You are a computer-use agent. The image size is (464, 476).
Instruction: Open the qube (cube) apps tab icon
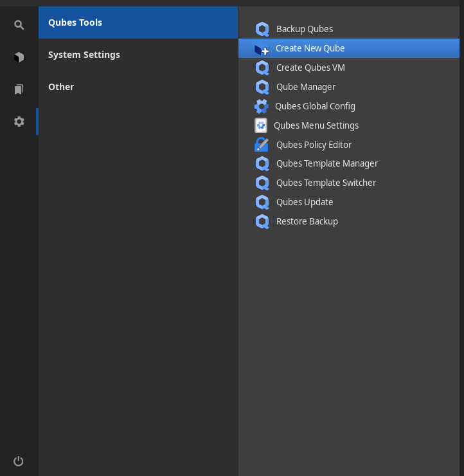[x=19, y=57]
